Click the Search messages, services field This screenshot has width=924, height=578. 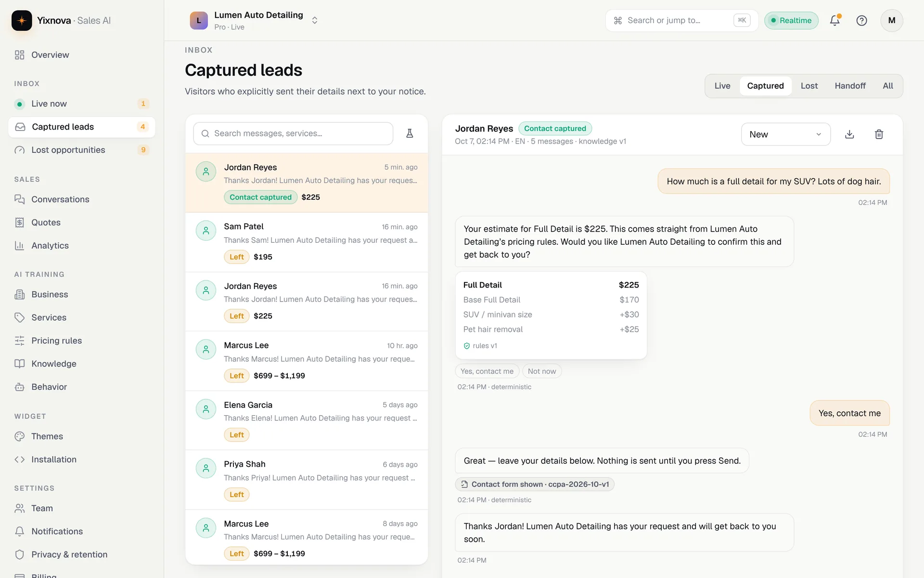point(293,133)
